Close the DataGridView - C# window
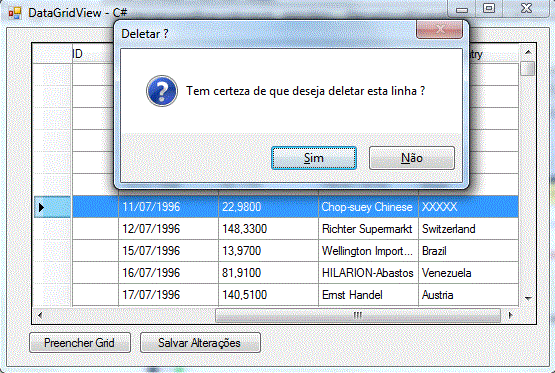 [x=526, y=8]
